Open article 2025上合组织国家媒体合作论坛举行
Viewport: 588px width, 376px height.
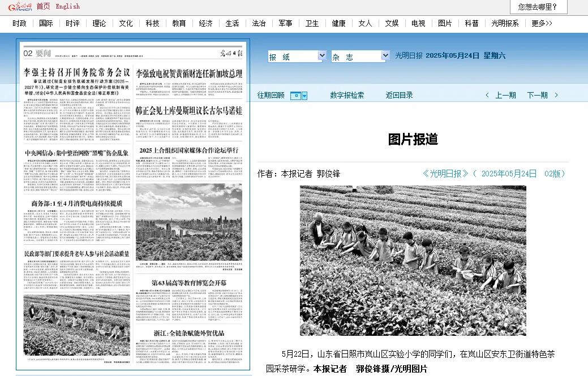(189, 150)
